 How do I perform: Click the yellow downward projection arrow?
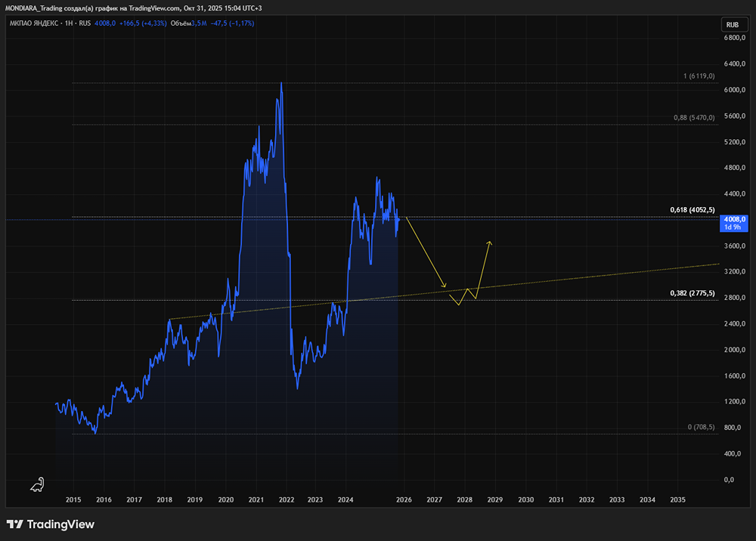click(426, 252)
